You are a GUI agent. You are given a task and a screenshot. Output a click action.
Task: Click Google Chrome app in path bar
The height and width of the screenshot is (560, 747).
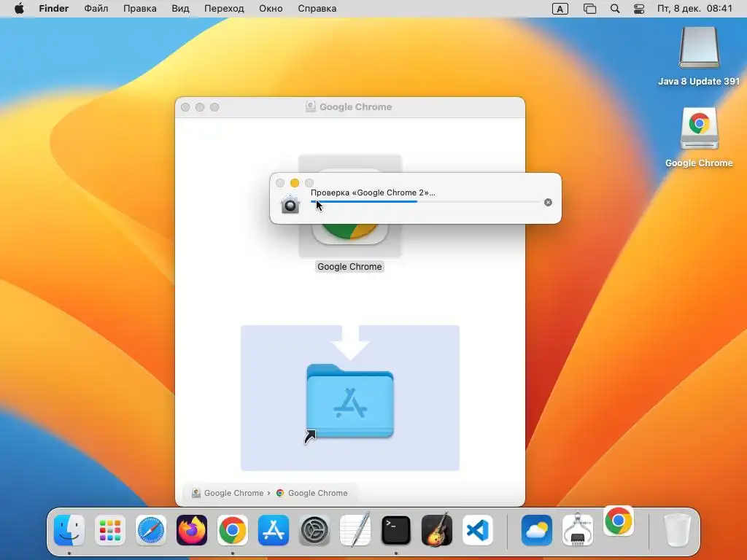(x=312, y=493)
